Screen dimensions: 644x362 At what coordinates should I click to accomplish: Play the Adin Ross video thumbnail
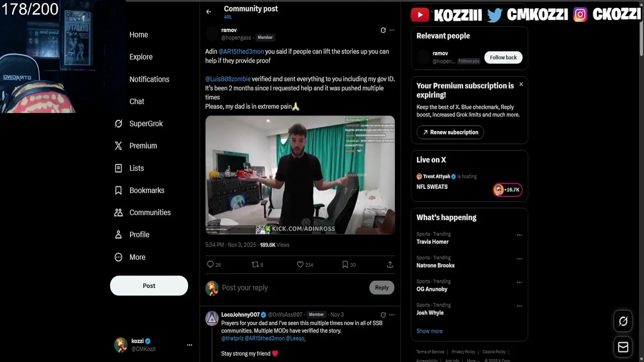300,175
